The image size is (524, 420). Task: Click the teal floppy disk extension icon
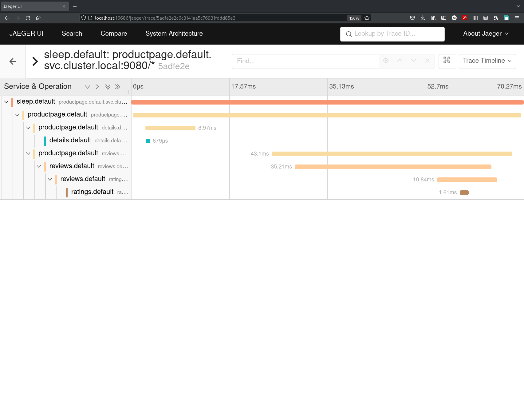[506, 18]
